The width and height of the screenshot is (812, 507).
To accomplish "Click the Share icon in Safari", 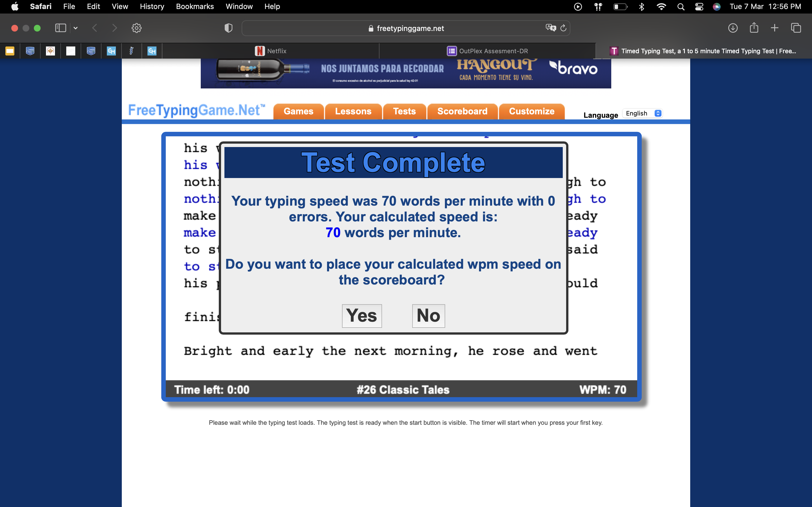I will pos(754,28).
